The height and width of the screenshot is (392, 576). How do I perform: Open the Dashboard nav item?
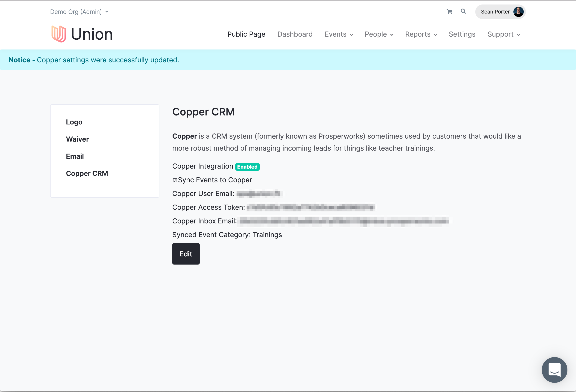tap(295, 34)
